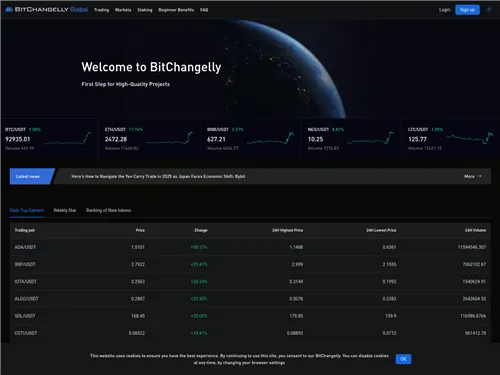Click the Change column header
The image size is (500, 375).
point(201,230)
